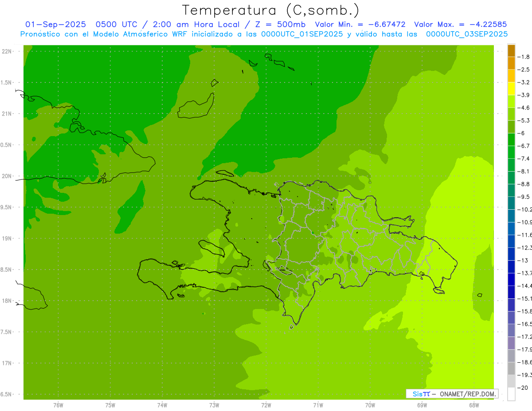Click the '-3.2' colorbar label
Image resolution: width=532 pixels, height=411 pixels.
524,82
